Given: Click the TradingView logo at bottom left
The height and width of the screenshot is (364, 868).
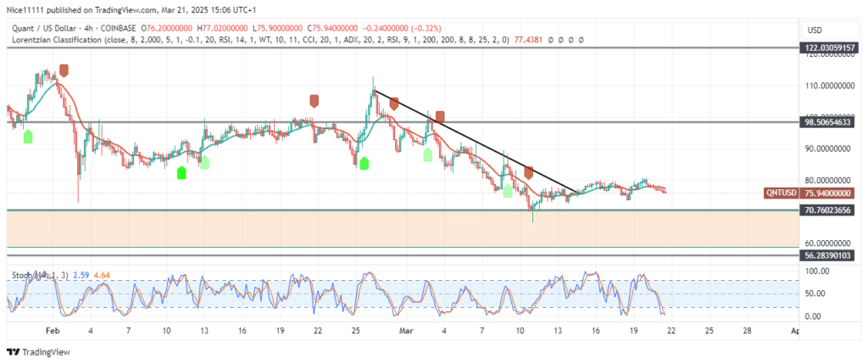Looking at the screenshot, I should coord(38,352).
